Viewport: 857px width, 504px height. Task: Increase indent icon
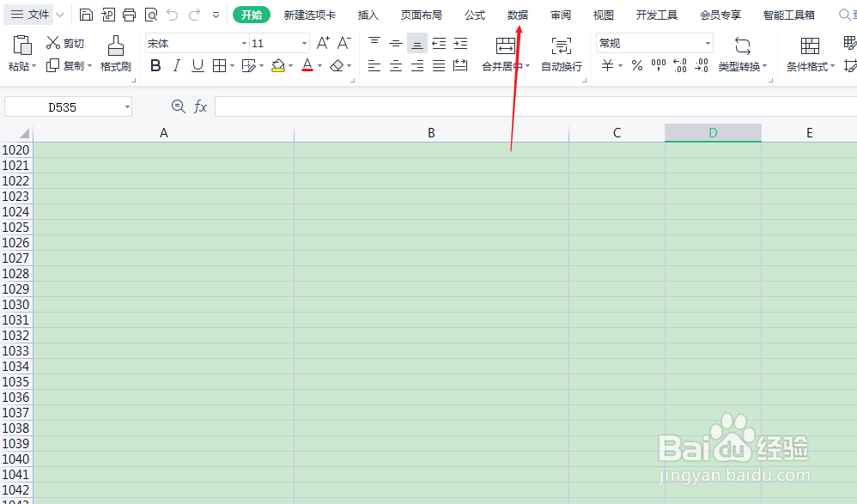click(x=461, y=43)
